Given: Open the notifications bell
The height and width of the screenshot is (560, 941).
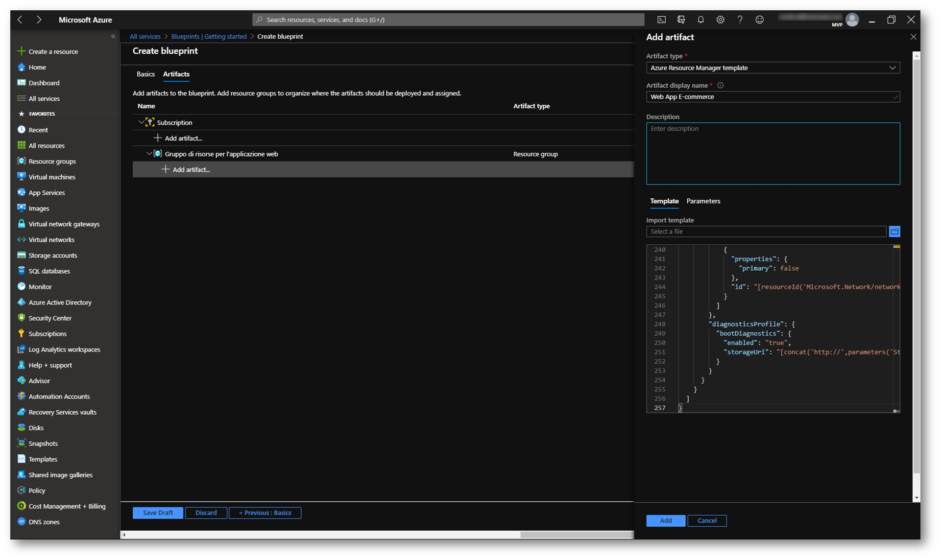Looking at the screenshot, I should click(700, 20).
